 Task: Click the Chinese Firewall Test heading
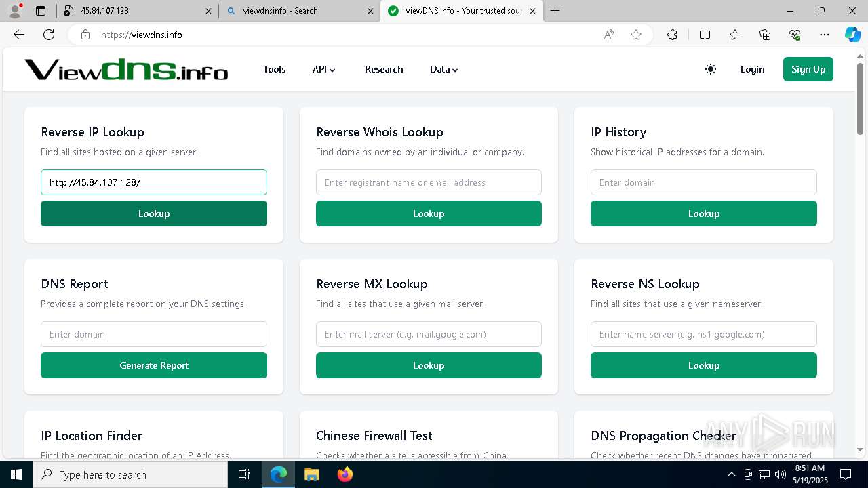tap(374, 436)
